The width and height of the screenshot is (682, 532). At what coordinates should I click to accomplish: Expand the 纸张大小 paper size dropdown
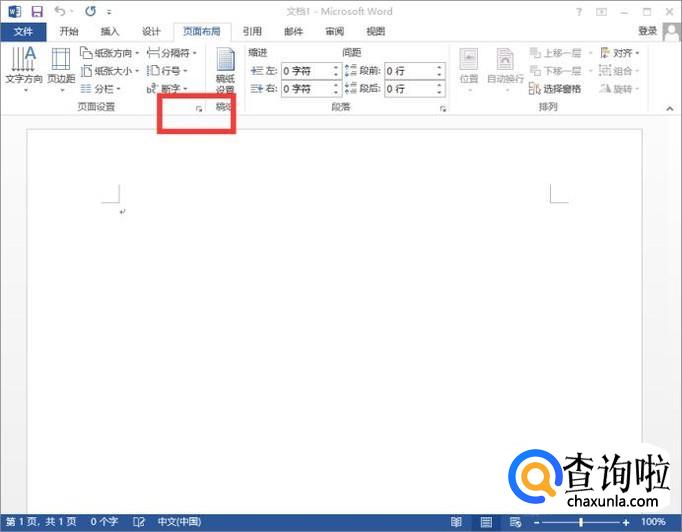(x=110, y=71)
